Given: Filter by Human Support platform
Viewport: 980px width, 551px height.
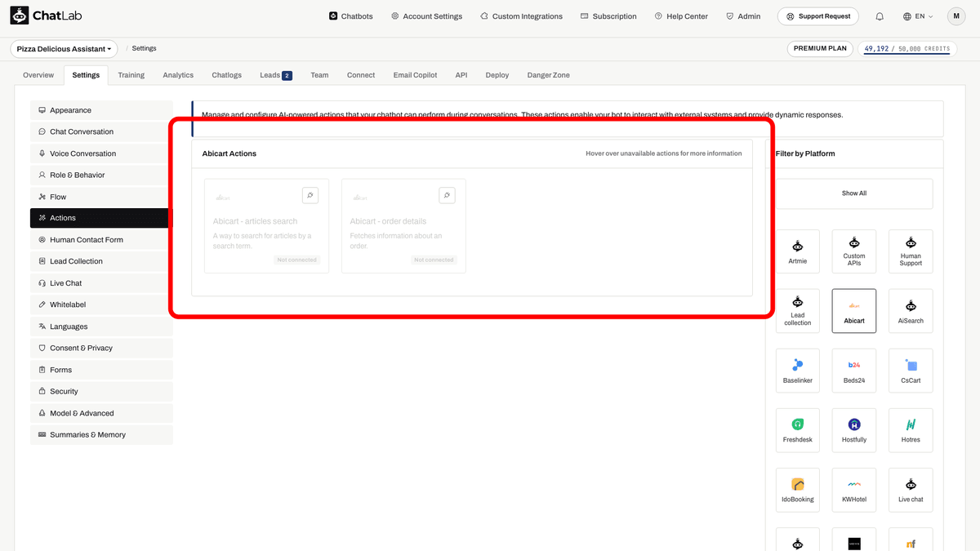Looking at the screenshot, I should pos(911,251).
